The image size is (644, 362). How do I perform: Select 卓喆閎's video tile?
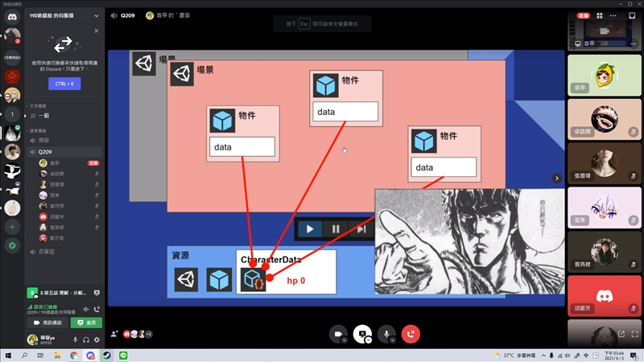click(605, 119)
